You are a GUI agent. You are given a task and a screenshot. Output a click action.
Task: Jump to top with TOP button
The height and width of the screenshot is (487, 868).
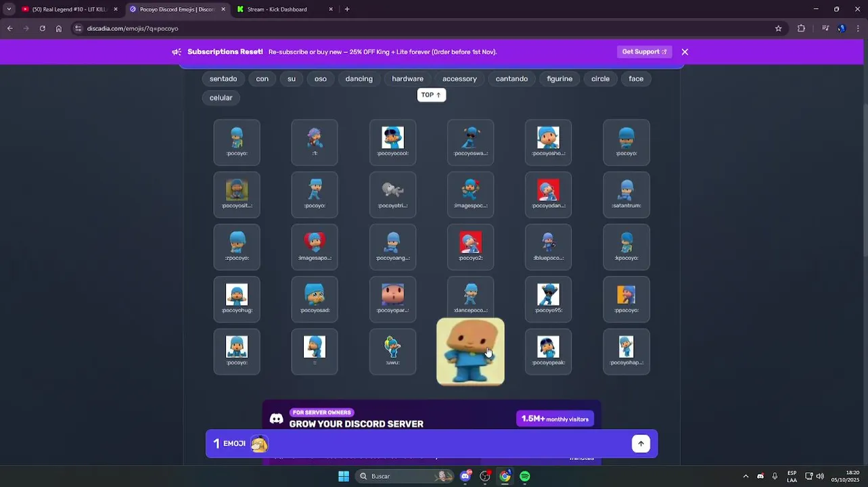[x=431, y=95]
